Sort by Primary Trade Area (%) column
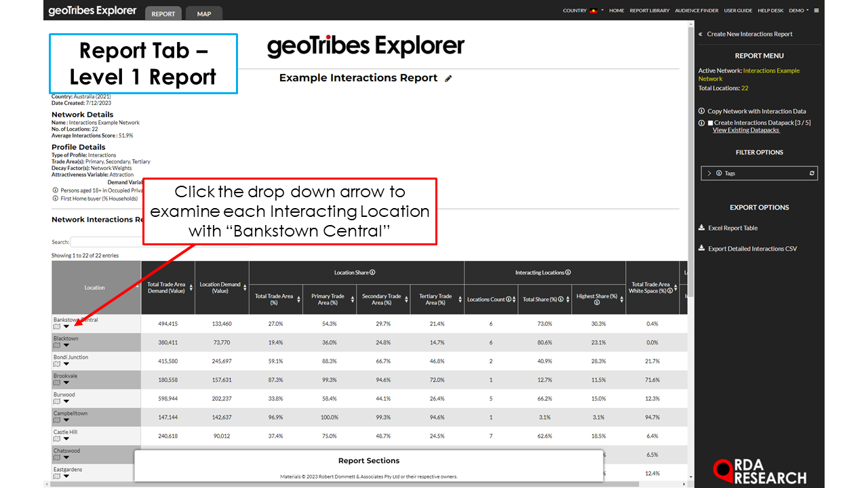868x488 pixels. pyautogui.click(x=329, y=299)
